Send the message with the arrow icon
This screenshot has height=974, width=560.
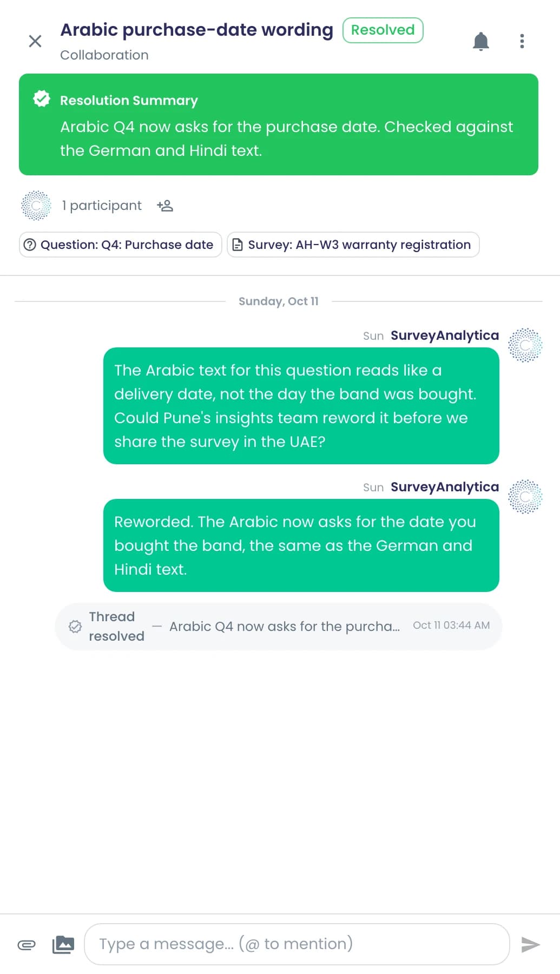[x=530, y=945]
